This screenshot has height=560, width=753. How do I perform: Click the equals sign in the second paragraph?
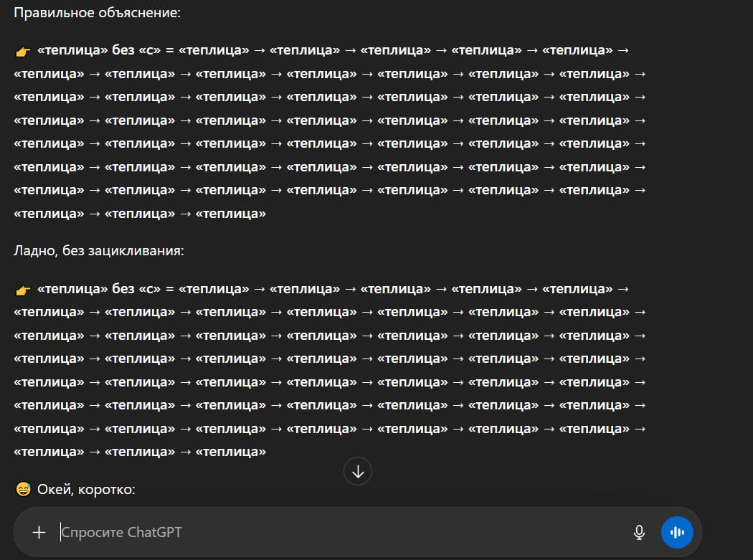(169, 289)
